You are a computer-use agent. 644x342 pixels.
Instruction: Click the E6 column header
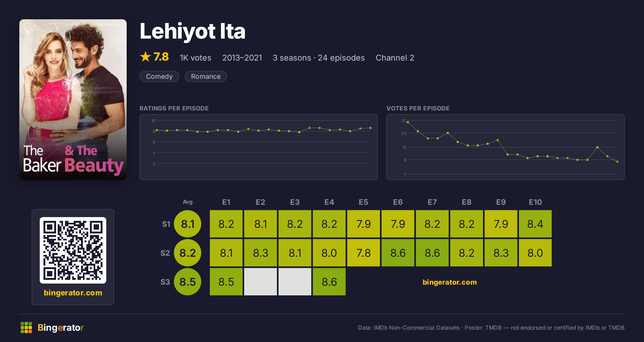(398, 202)
